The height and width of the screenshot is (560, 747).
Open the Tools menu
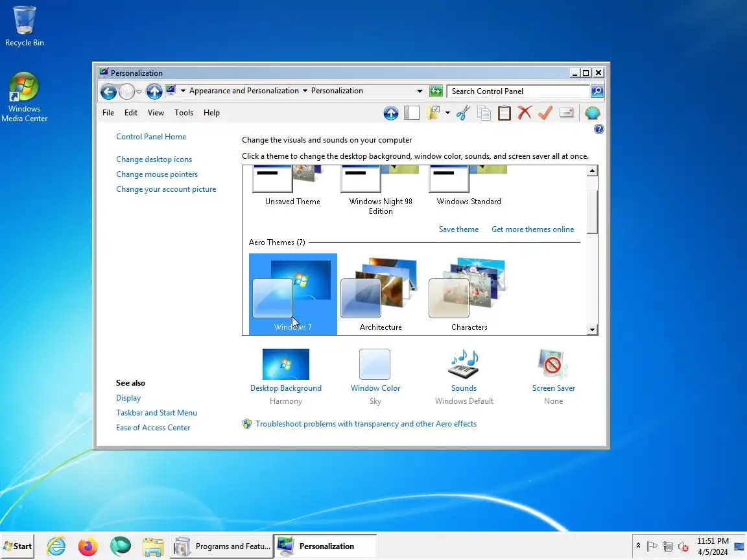[x=184, y=113]
